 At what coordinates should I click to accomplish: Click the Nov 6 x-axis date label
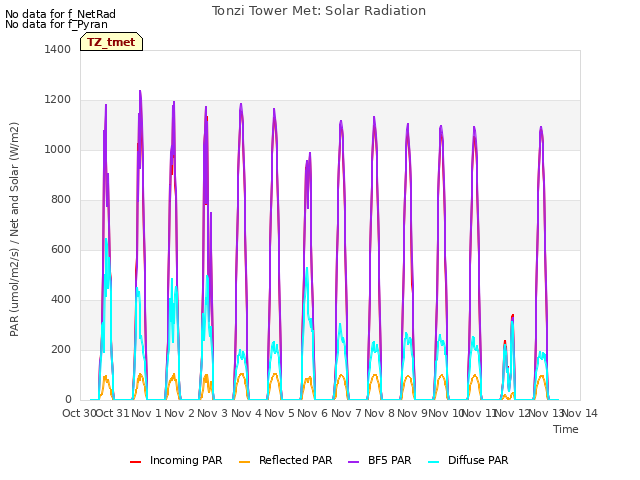[x=313, y=413]
